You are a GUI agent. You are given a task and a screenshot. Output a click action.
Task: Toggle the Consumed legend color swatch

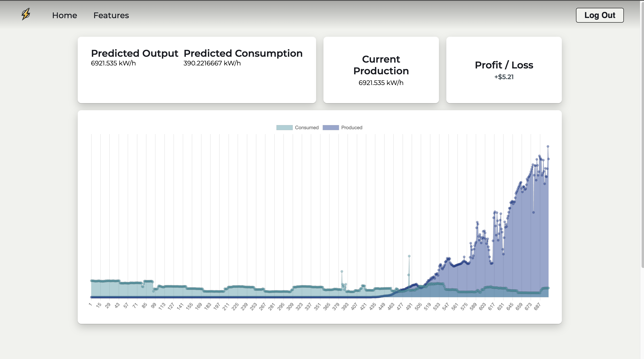[x=284, y=128]
